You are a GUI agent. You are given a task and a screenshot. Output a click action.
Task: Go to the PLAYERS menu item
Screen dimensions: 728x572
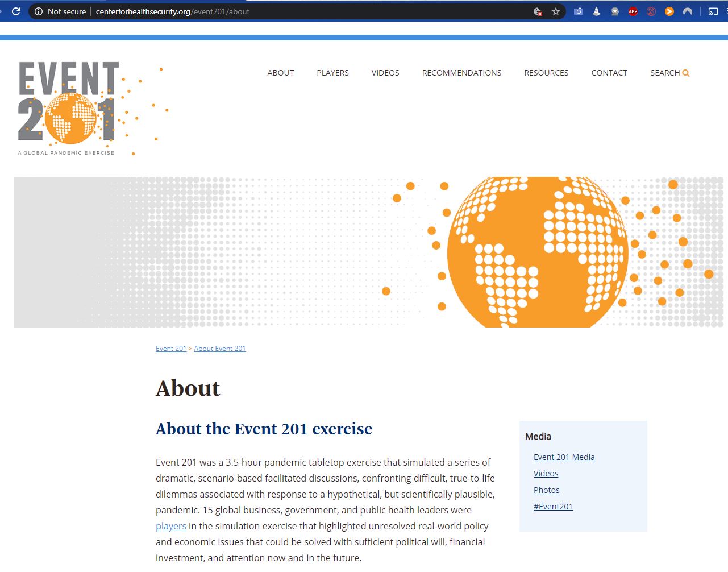tap(332, 73)
